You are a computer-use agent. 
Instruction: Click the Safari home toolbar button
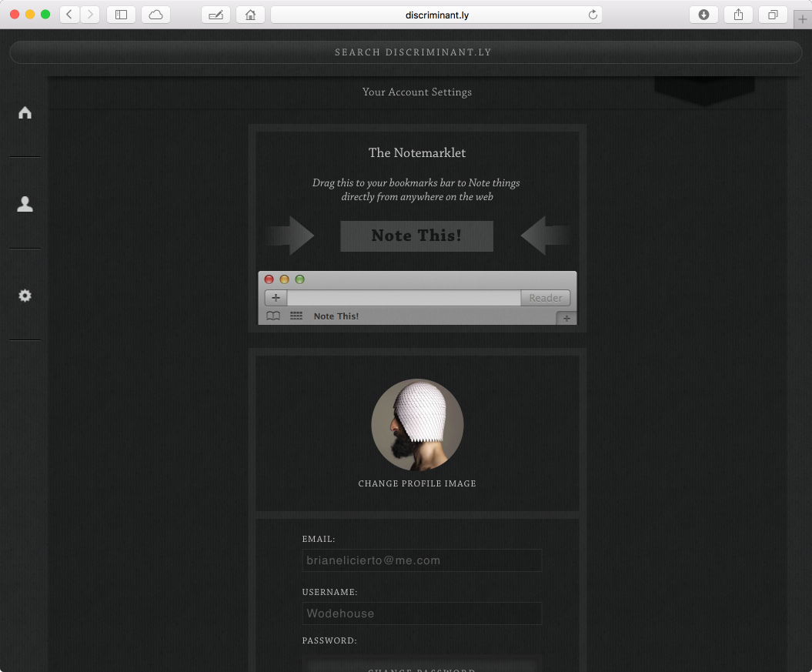(250, 15)
